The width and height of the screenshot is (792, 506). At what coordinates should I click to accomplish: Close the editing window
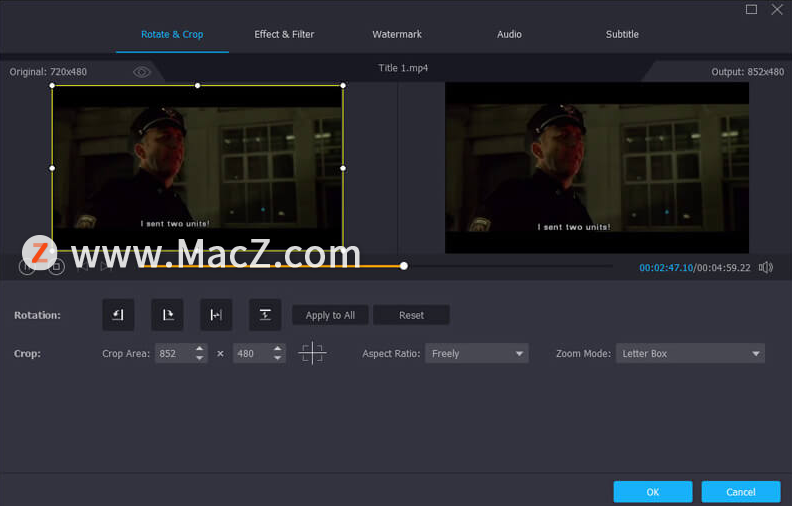click(x=777, y=9)
